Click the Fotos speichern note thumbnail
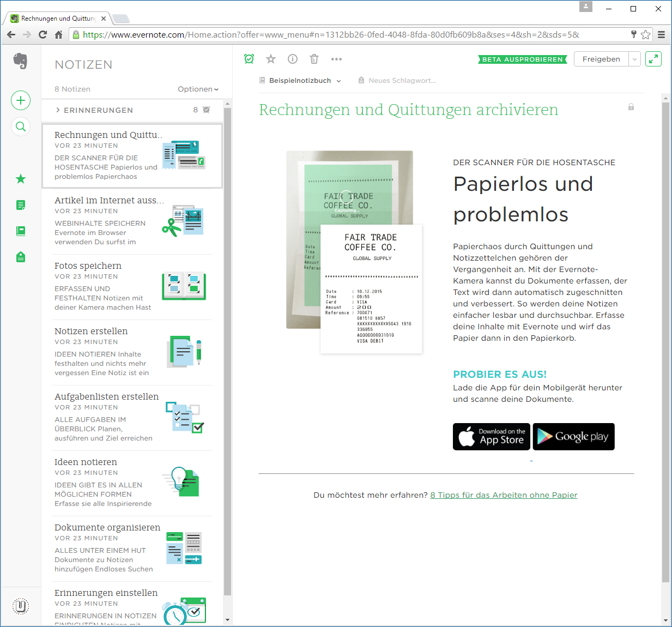The width and height of the screenshot is (672, 627). click(x=184, y=286)
